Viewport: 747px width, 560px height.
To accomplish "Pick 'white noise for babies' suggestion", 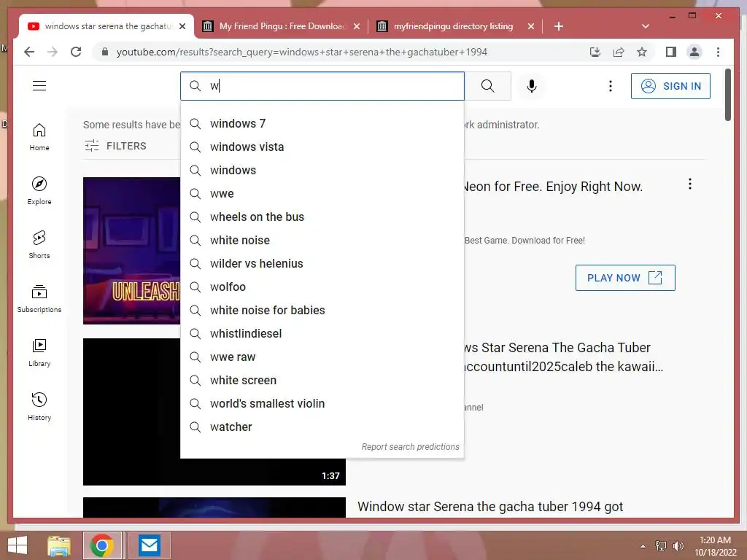I will click(x=322, y=311).
